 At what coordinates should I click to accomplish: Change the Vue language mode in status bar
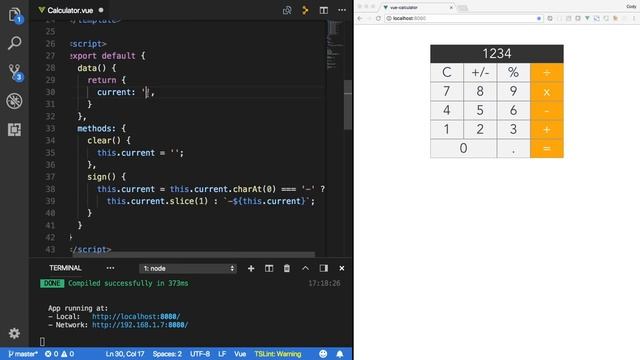point(240,354)
